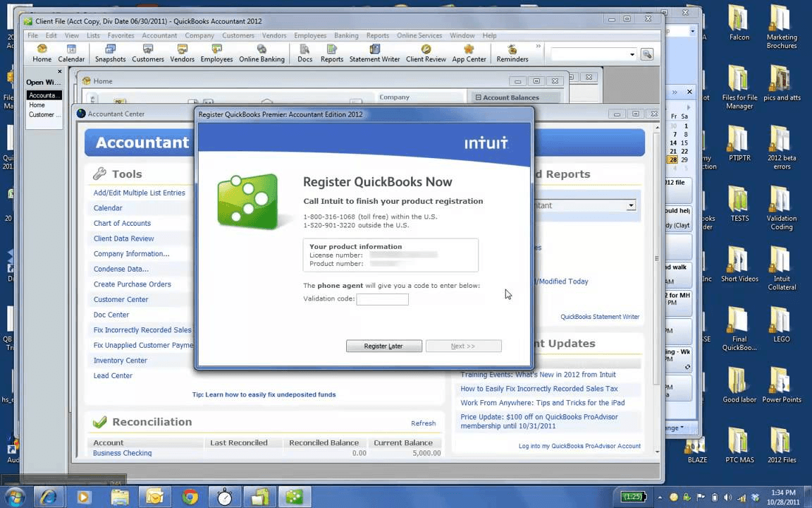812x508 pixels.
Task: Open Client Review in the toolbar
Action: [426, 54]
